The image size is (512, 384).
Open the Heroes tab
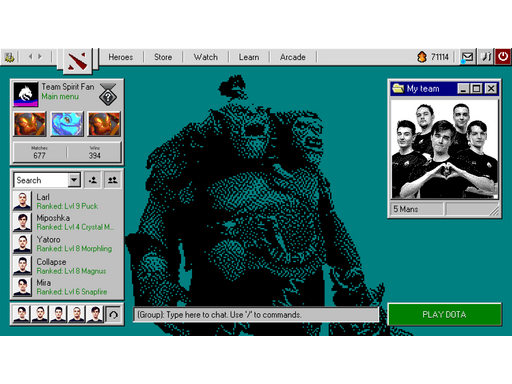point(120,57)
